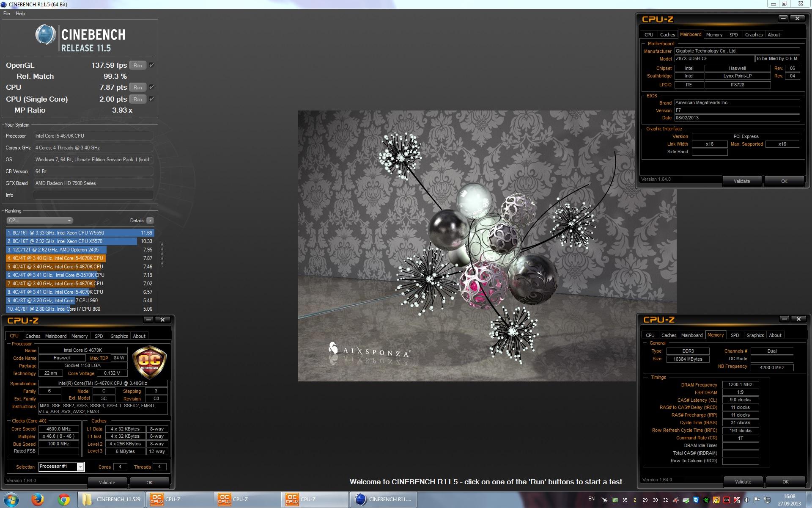
Task: Click the Cinebench sphere logo
Action: [x=46, y=35]
